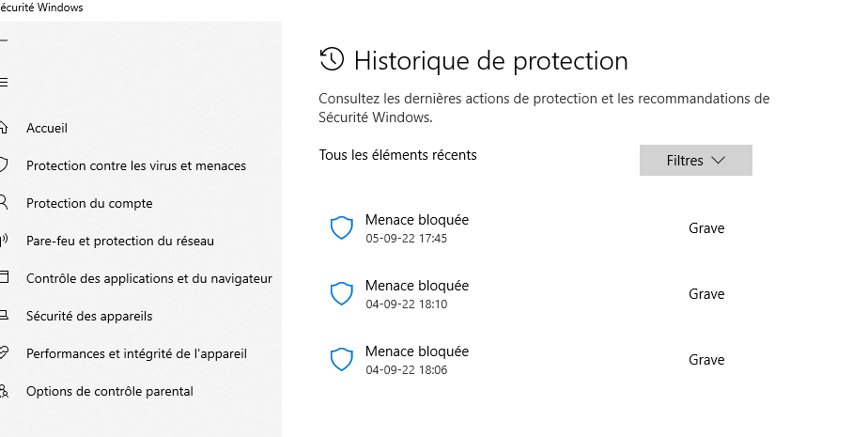The width and height of the screenshot is (868, 437).
Task: Click the shield icon for virus protection
Action: tap(3, 165)
